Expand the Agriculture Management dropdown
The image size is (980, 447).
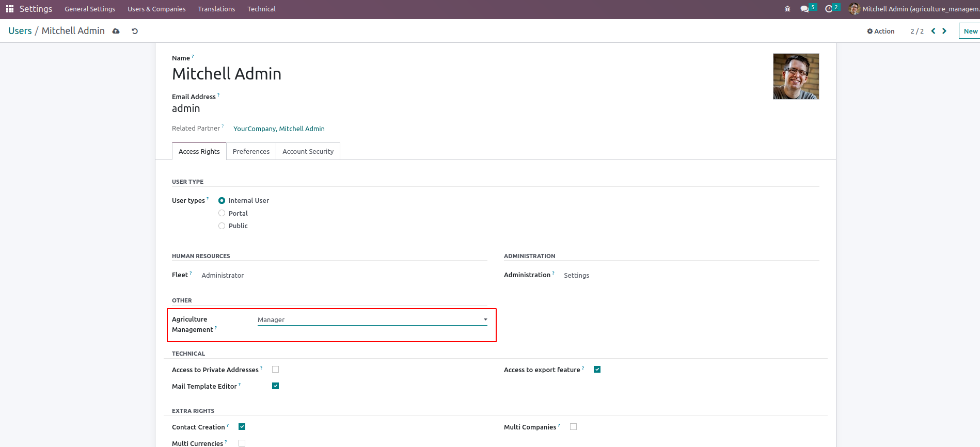[x=372, y=320]
